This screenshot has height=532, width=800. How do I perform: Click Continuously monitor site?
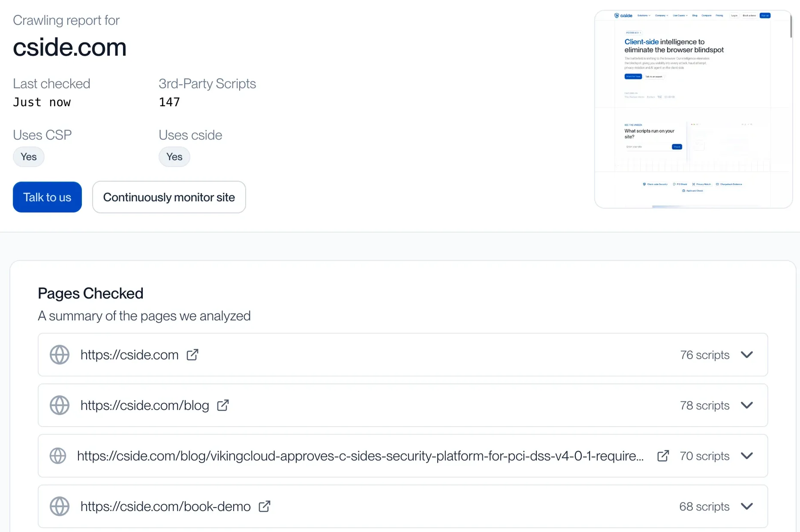tap(169, 197)
